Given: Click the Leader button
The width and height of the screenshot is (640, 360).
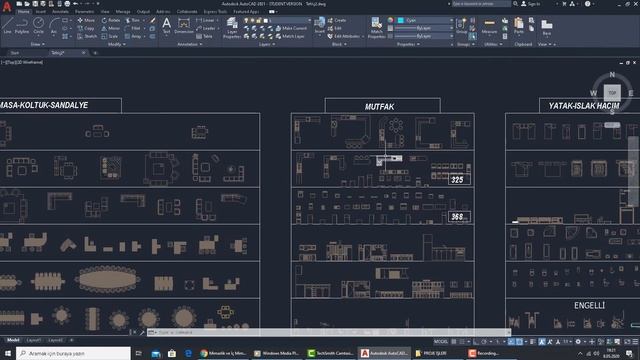Looking at the screenshot, I should [x=206, y=28].
